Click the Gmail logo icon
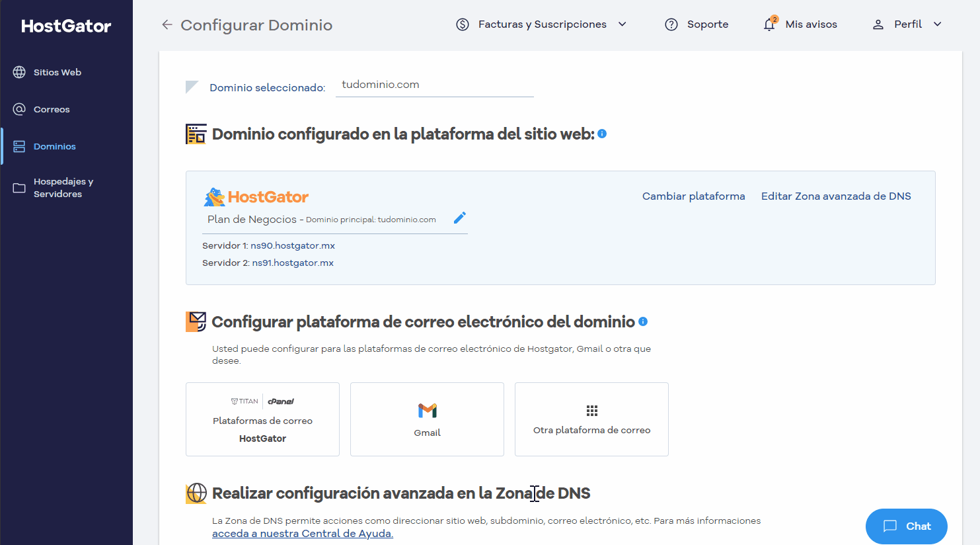Image resolution: width=980 pixels, height=545 pixels. point(428,411)
